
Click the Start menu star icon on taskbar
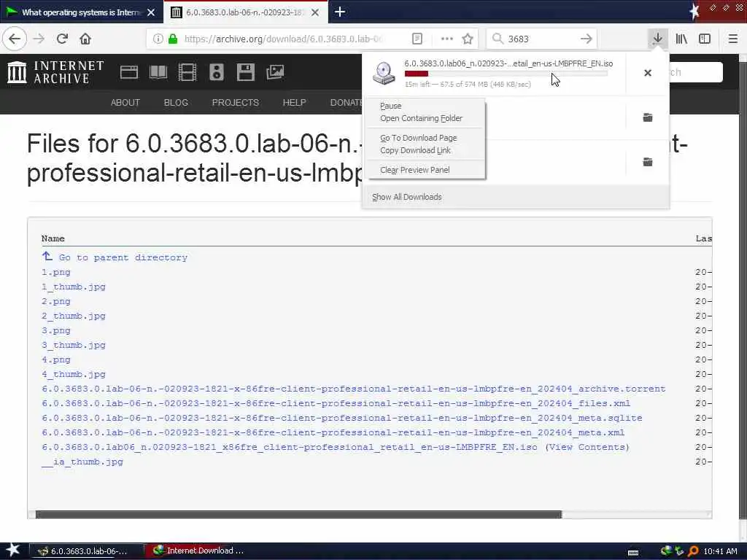12,550
